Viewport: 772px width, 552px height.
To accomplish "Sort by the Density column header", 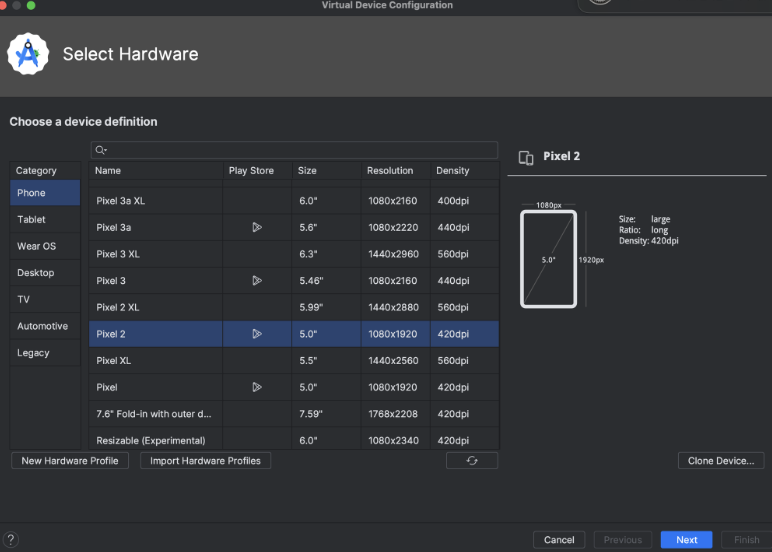I will point(465,170).
